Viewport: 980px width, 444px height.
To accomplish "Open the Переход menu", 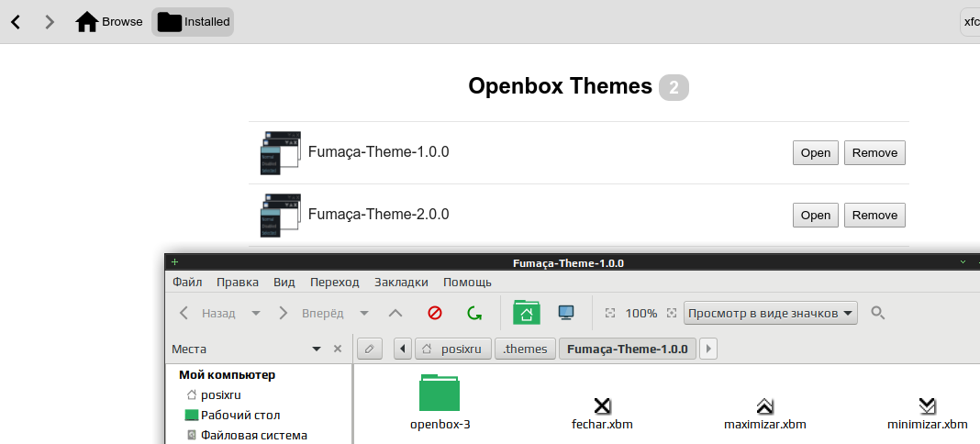I will click(x=334, y=283).
